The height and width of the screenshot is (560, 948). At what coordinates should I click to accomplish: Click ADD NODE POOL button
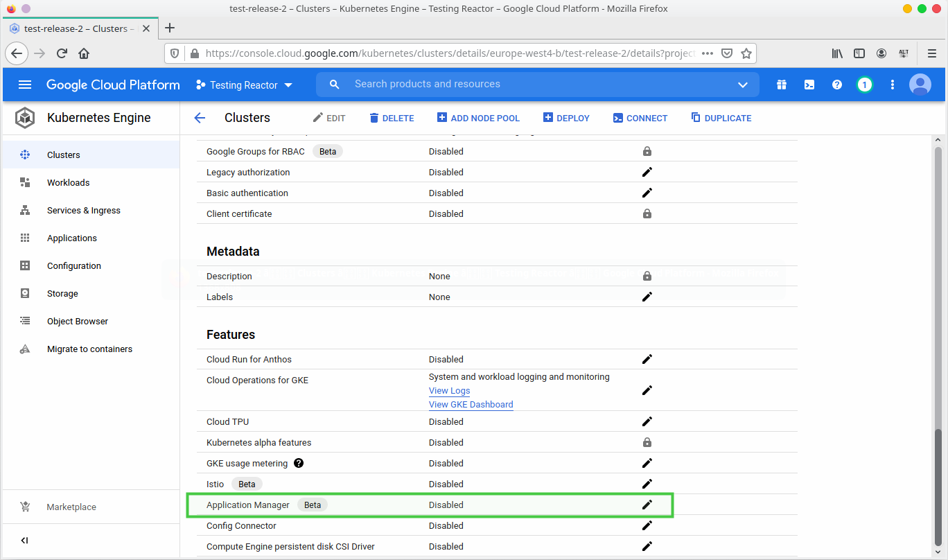pos(478,118)
